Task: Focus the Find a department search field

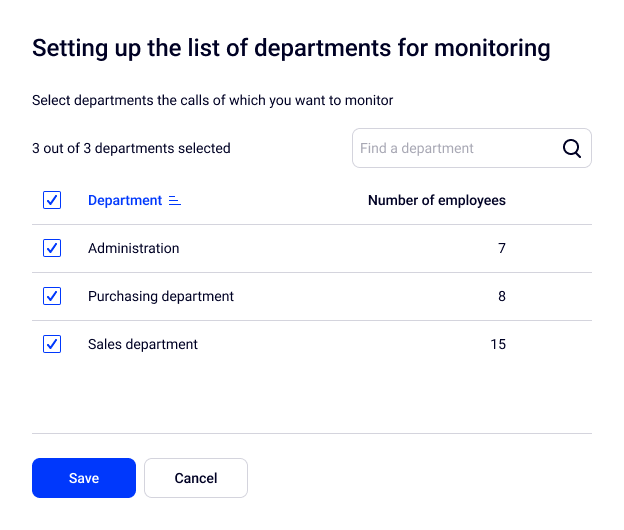Action: (x=455, y=148)
